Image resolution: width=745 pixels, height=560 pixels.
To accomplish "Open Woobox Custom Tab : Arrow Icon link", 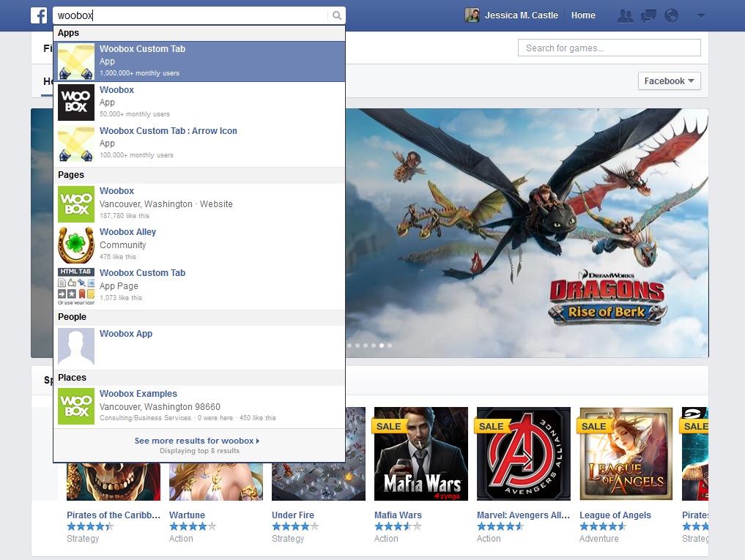I will coord(168,130).
